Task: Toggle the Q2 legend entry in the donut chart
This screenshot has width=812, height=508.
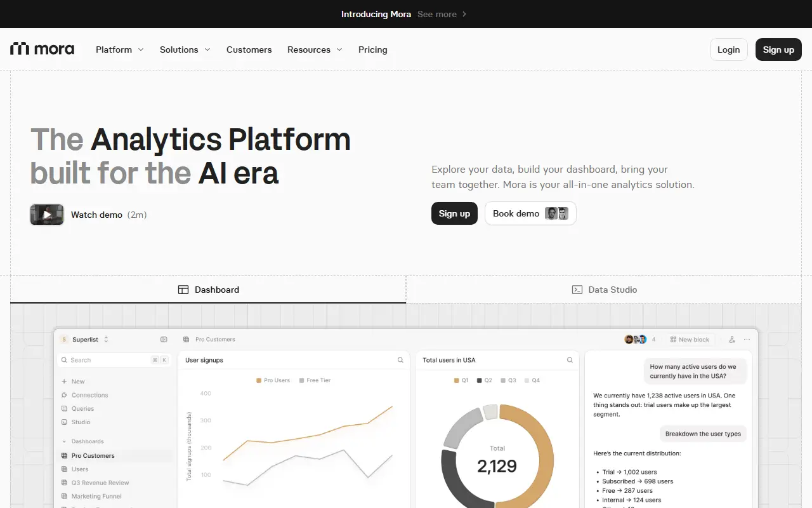Action: click(x=484, y=380)
